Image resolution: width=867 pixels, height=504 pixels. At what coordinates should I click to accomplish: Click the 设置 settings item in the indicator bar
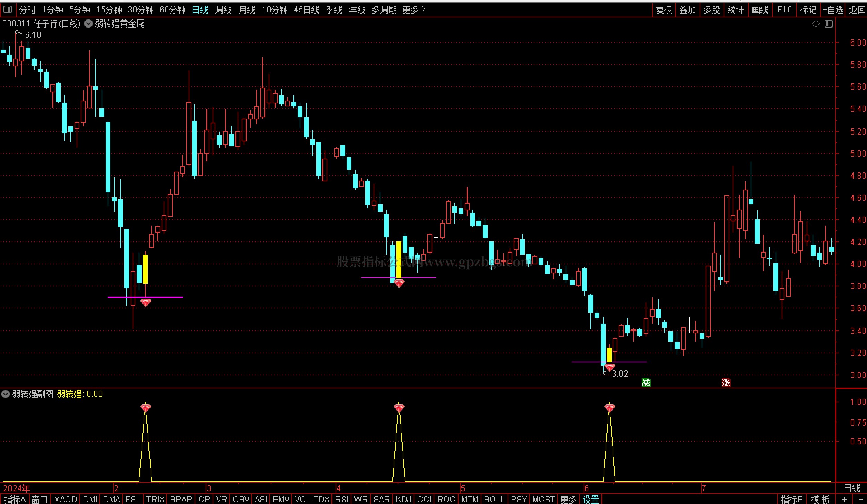coord(590,499)
